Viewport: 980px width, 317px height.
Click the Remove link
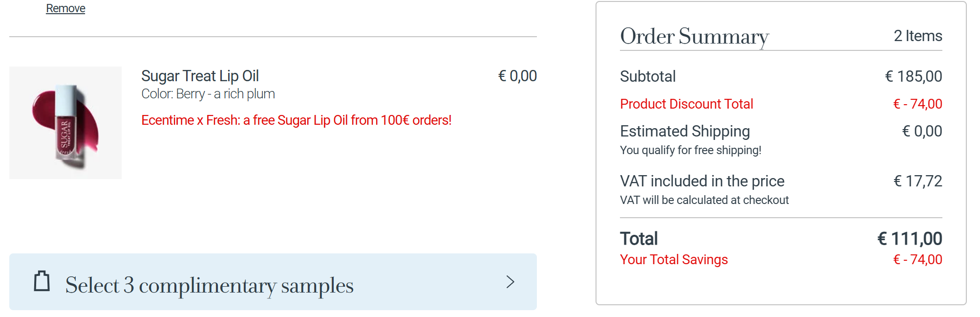pyautogui.click(x=65, y=8)
